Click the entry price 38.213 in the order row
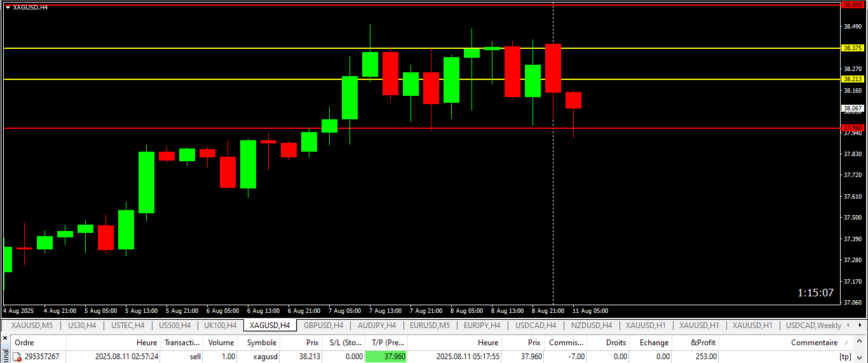Screen dimensions: 868x363 pos(309,357)
